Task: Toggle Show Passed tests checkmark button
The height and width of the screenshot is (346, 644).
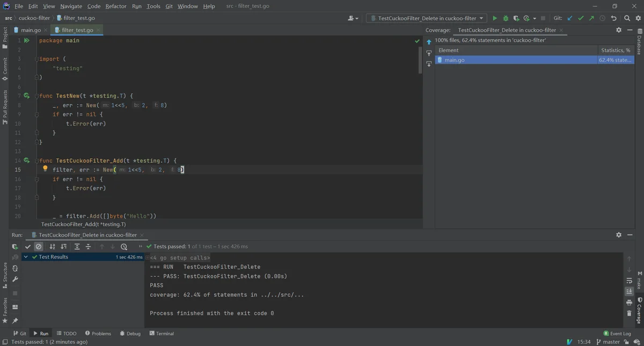Action: (x=28, y=247)
